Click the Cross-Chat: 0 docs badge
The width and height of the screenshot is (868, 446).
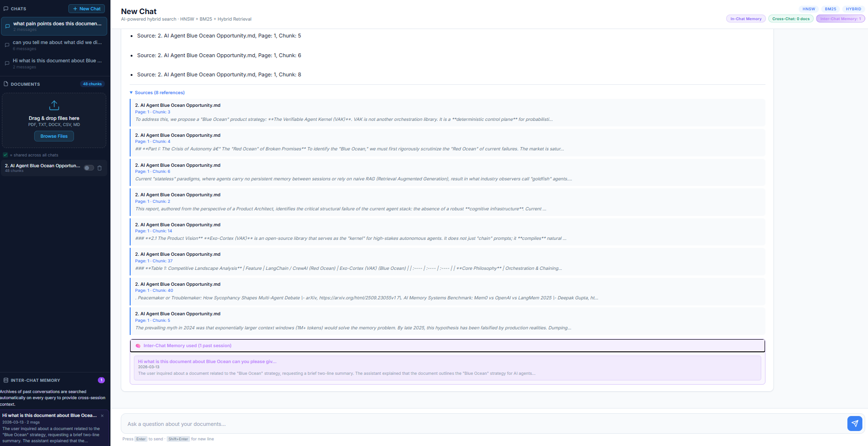click(x=791, y=19)
